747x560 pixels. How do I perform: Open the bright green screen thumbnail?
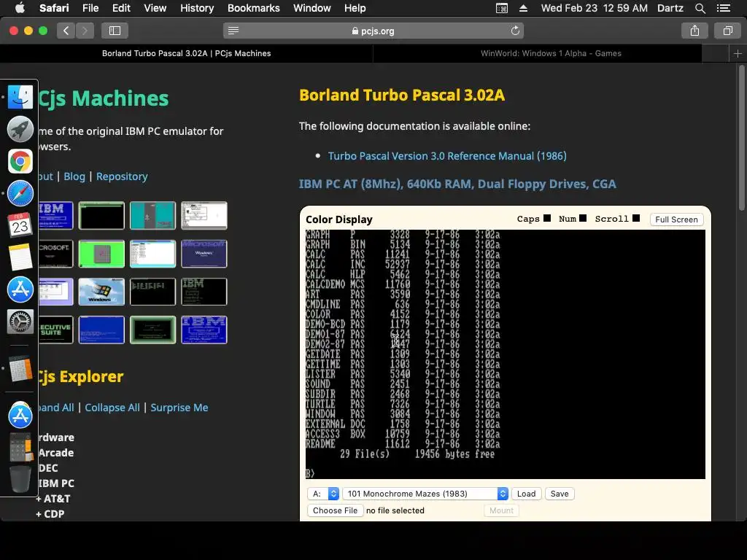pos(101,253)
